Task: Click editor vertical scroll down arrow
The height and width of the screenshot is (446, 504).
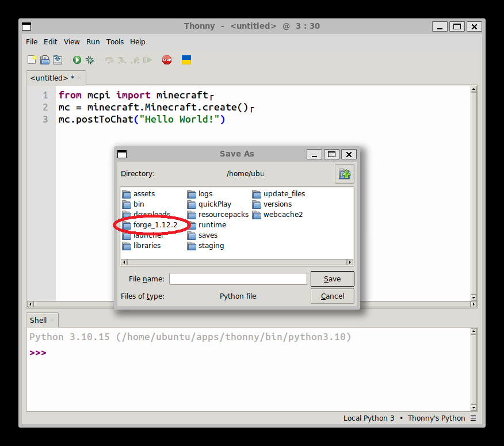Action: pyautogui.click(x=474, y=297)
